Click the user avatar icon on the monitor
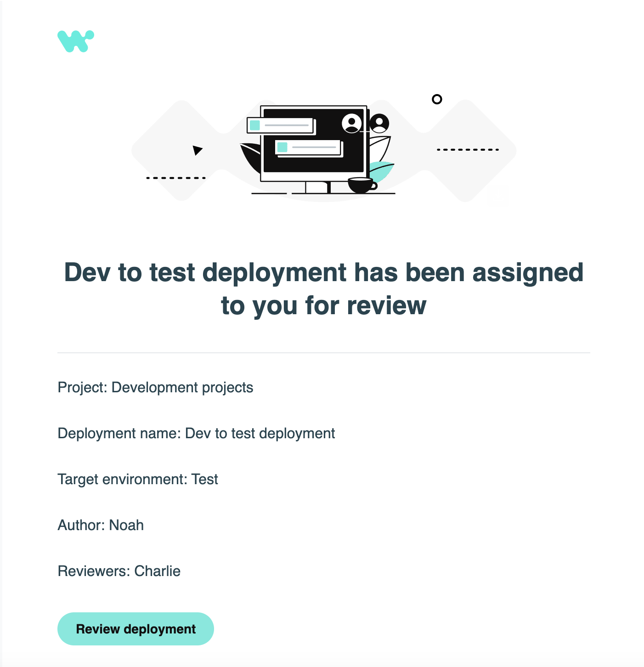 [x=352, y=124]
